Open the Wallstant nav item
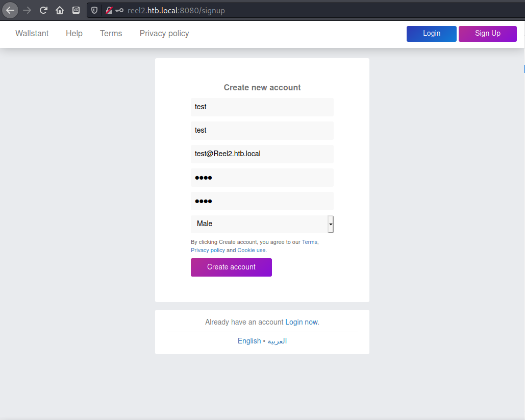This screenshot has height=420, width=525. (32, 34)
